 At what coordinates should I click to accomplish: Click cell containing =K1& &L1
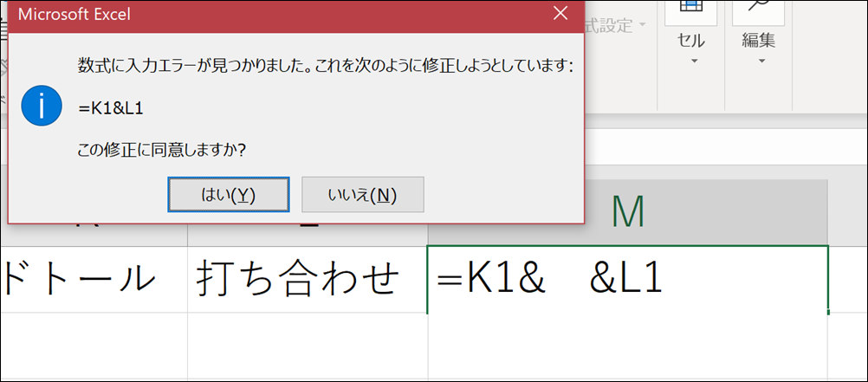pos(628,280)
